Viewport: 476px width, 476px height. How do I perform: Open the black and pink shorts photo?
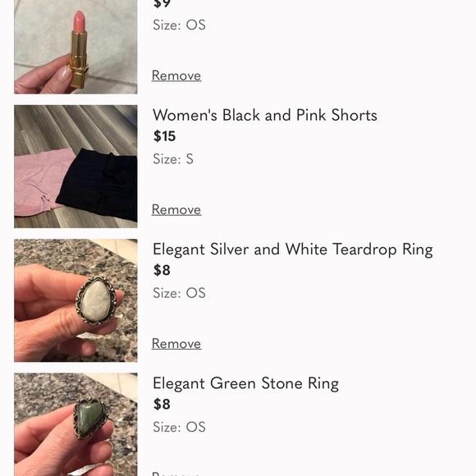tap(76, 167)
